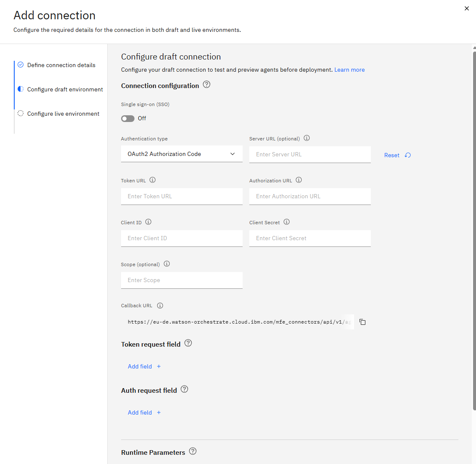Click the Token URL info icon
Screen dimensions: 476x464
point(153,180)
